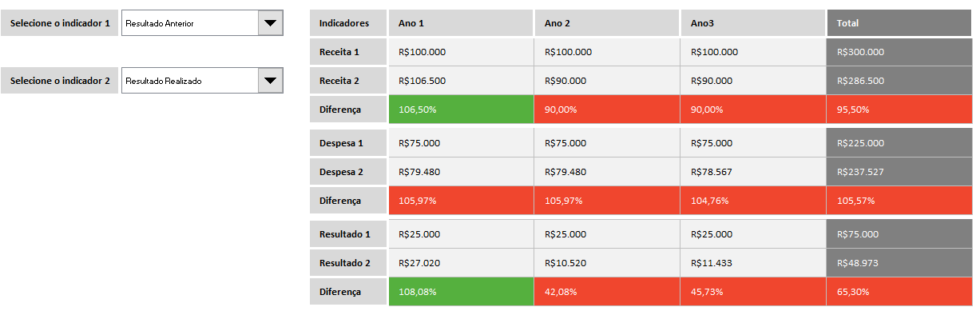Select the R$106.500 Receita 2 cell

461,81
